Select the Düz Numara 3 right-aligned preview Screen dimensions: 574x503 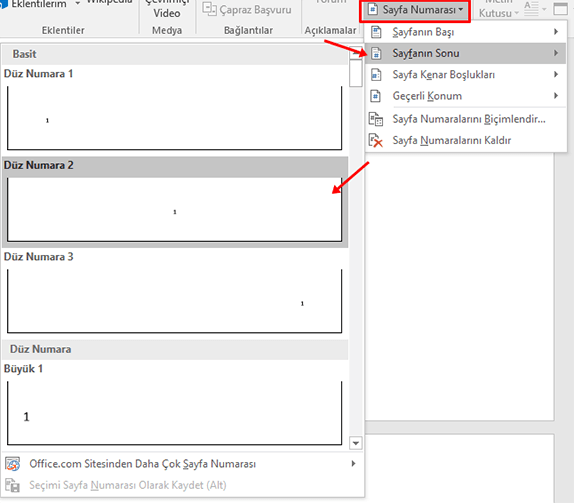pos(175,301)
